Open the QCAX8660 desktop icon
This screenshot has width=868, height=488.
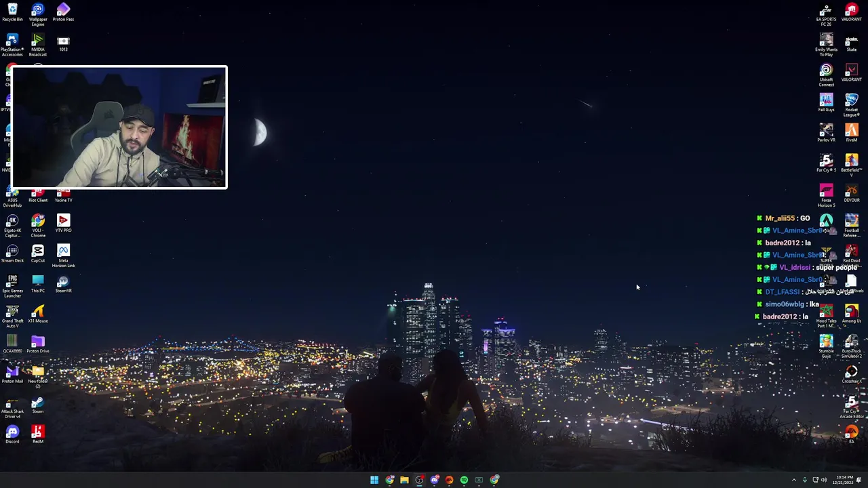12,344
